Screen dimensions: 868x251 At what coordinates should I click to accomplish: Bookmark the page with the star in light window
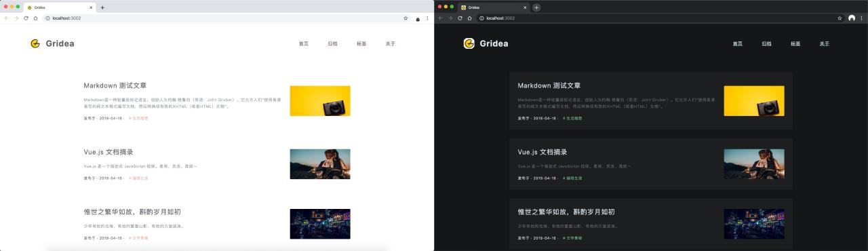click(406, 18)
